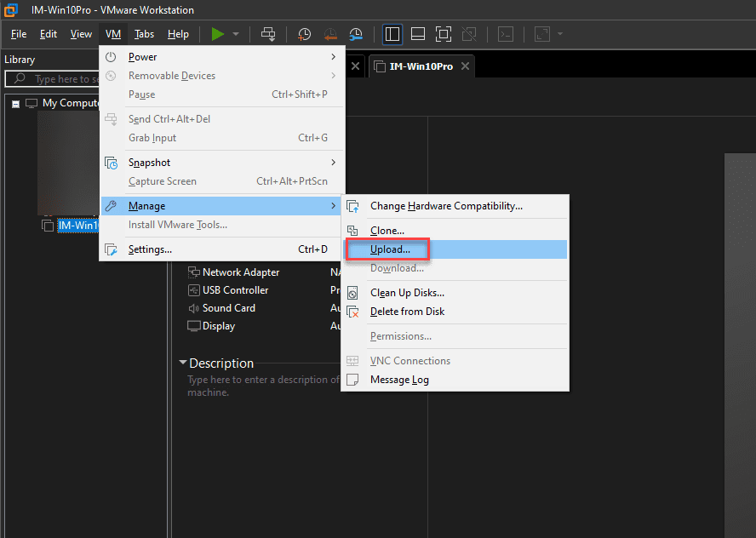Screen dimensions: 756x538
Task: Open the snapshot manager toolbar icon with wrench
Action: click(x=356, y=34)
